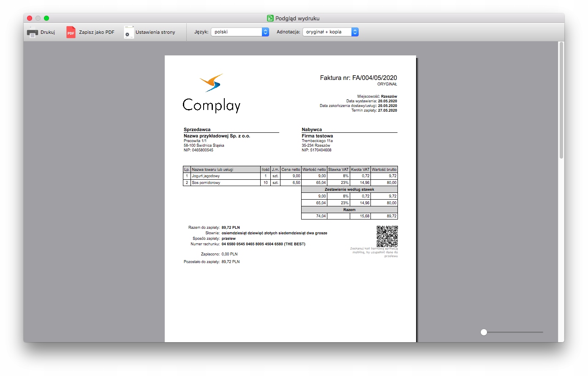Close the print preview window
Image resolution: width=588 pixels, height=376 pixels.
coord(30,18)
